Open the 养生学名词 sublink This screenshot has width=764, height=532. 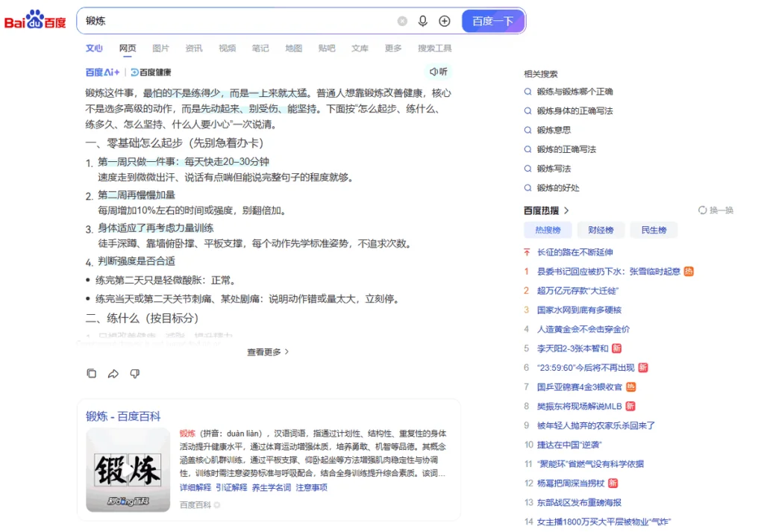pos(272,487)
